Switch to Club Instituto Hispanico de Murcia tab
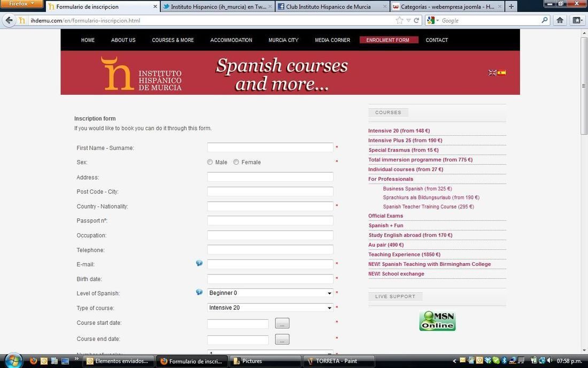The height and width of the screenshot is (368, 588). [x=332, y=6]
